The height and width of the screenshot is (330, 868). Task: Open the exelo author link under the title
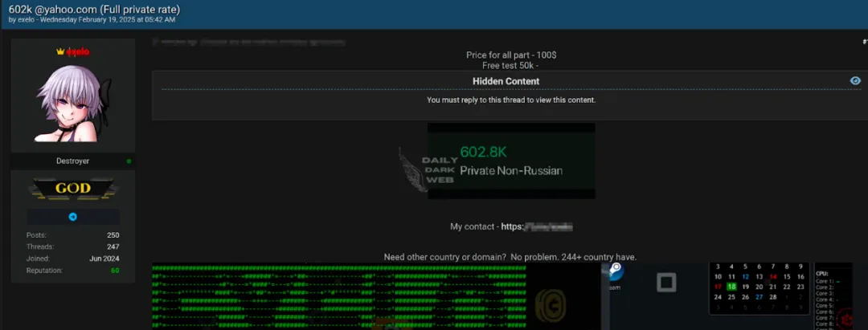pos(30,19)
